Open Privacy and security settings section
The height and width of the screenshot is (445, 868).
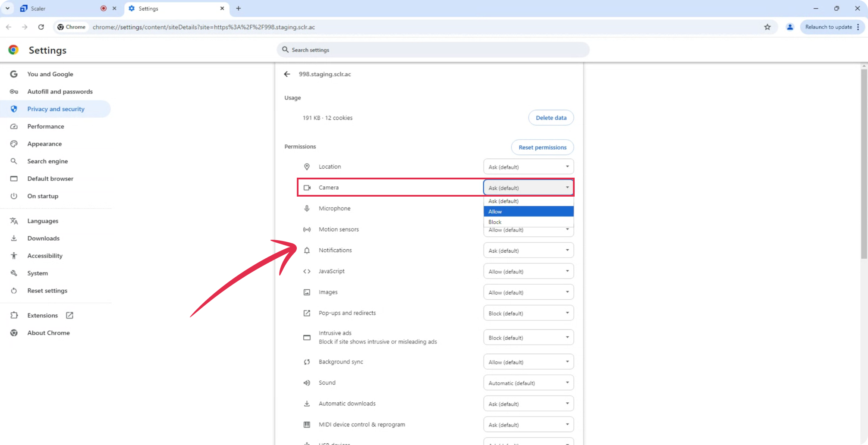pos(56,109)
